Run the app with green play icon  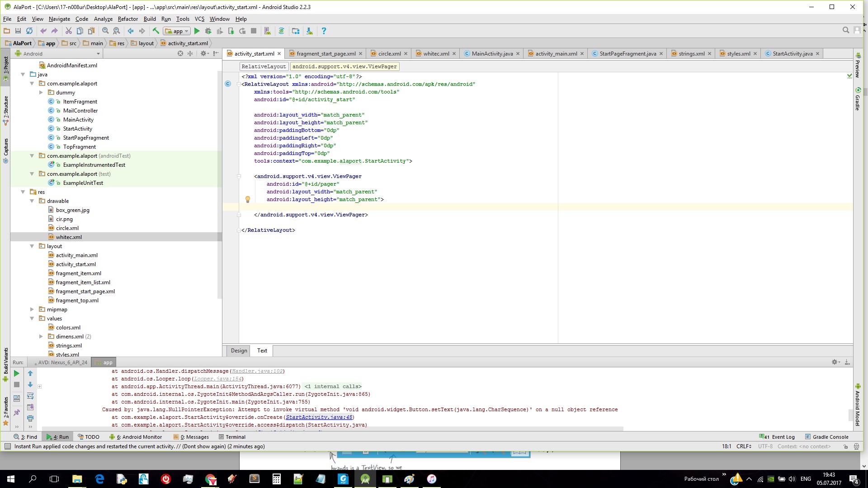197,31
